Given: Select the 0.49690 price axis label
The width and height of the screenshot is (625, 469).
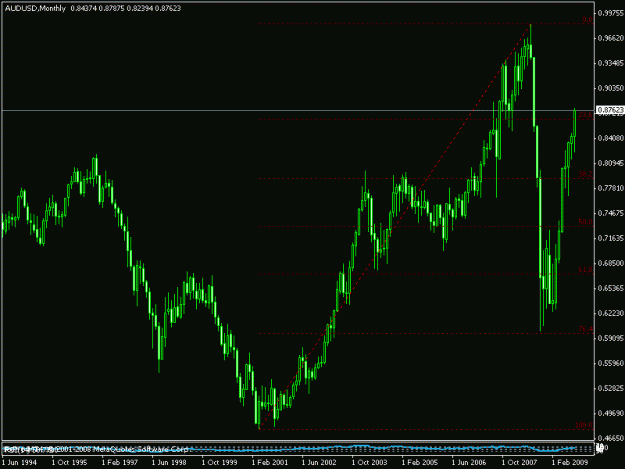Looking at the screenshot, I should (611, 413).
